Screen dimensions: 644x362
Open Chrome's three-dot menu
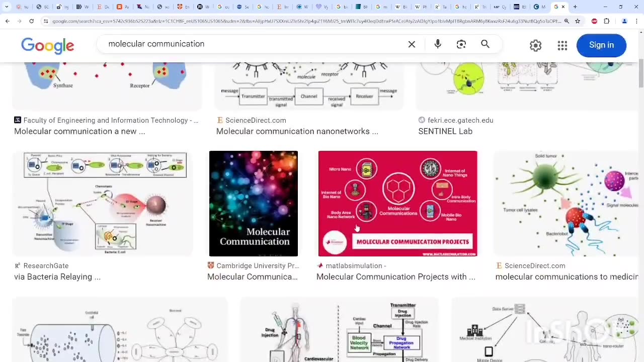[x=636, y=21]
